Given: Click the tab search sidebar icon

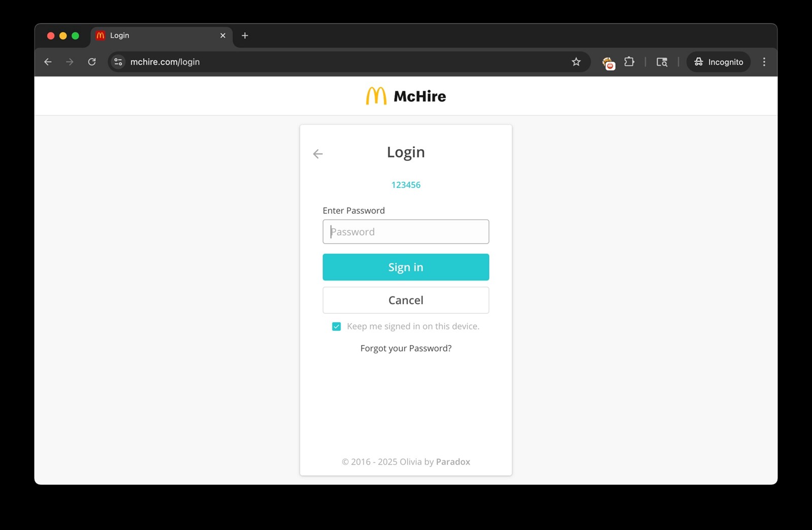Looking at the screenshot, I should (662, 62).
